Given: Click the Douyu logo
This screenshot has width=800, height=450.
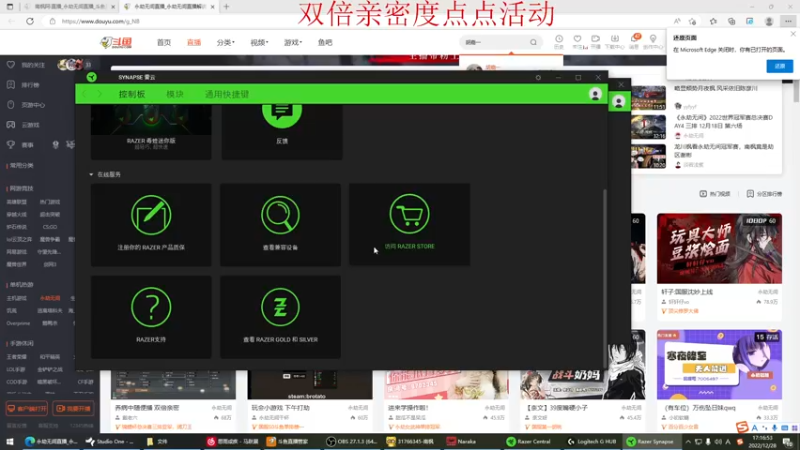Looking at the screenshot, I should coord(116,42).
